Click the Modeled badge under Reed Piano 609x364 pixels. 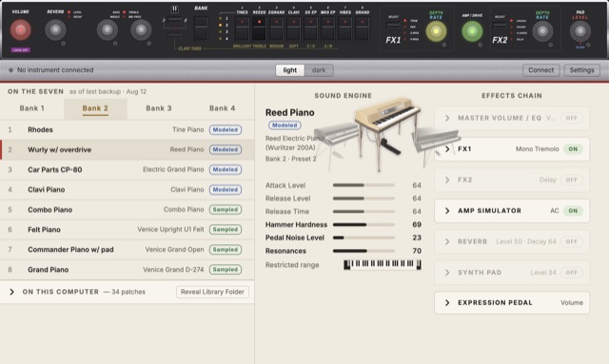285,125
